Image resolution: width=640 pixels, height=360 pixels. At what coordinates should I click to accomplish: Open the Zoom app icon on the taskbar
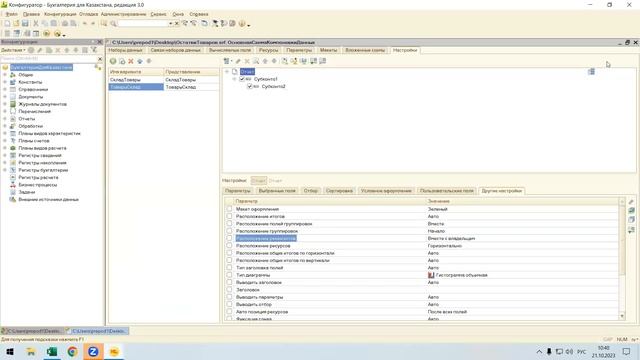(x=93, y=351)
